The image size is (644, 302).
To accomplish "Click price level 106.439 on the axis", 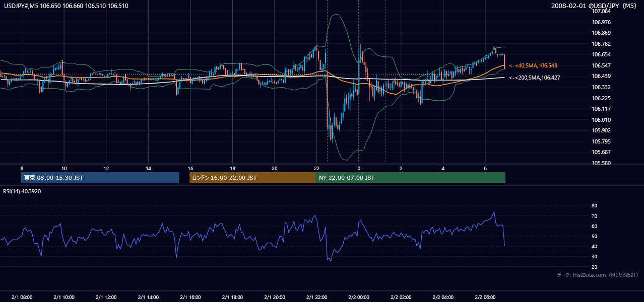I will point(601,76).
